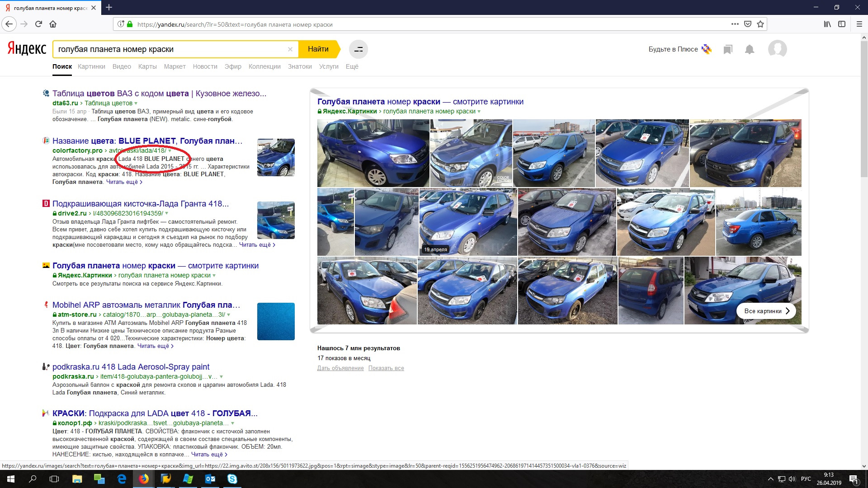Expand Яндекс.Картинки options arrow in image block
868x488 pixels.
pyautogui.click(x=479, y=112)
